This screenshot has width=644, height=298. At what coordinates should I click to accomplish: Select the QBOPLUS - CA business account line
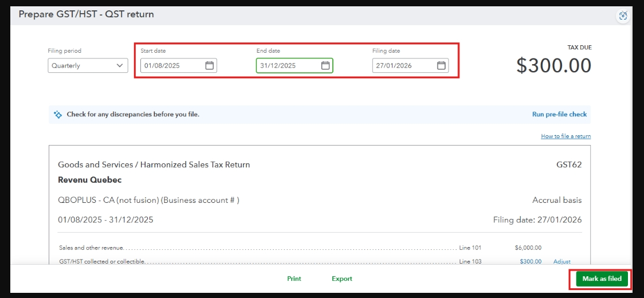148,200
